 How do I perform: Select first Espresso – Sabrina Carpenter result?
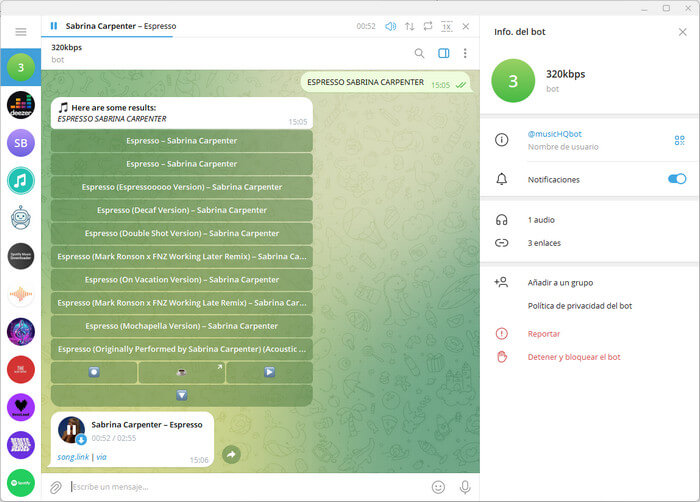point(182,141)
